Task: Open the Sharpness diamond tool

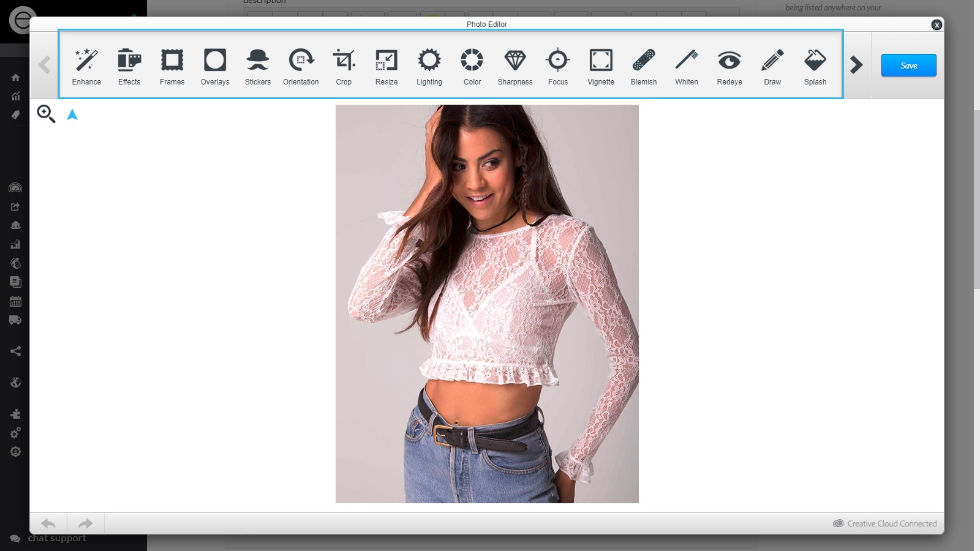Action: click(515, 67)
